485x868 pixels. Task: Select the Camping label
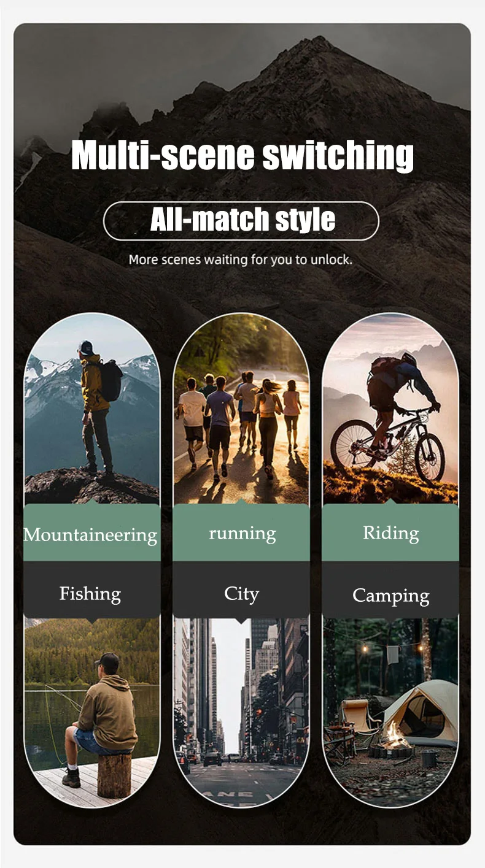click(390, 596)
